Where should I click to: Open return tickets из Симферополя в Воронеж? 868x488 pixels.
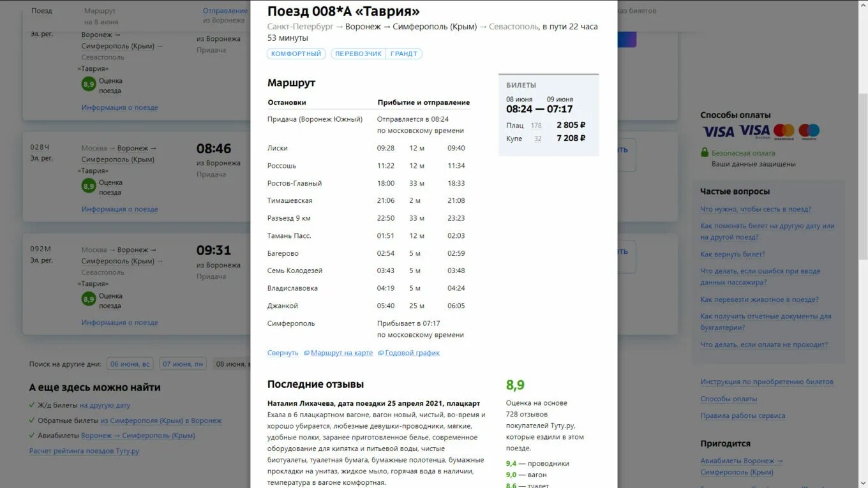161,420
